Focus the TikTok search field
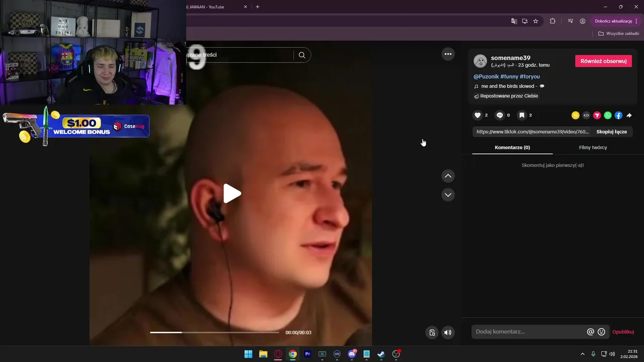 239,55
